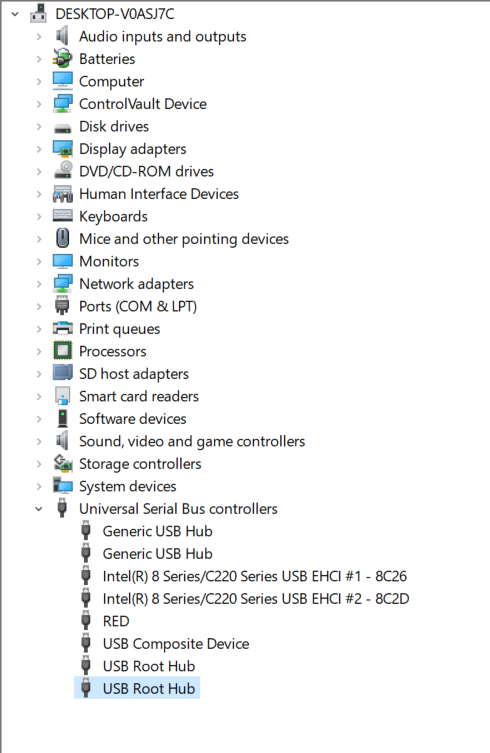The width and height of the screenshot is (490, 753).
Task: Select the Software devices label
Action: [x=132, y=419]
